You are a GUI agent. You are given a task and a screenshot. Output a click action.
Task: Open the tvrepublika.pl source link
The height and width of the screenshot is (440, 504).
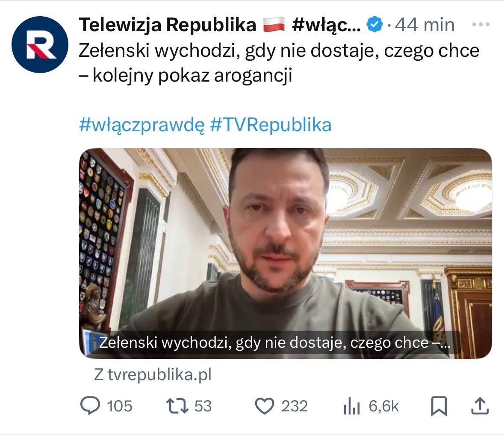(x=153, y=375)
